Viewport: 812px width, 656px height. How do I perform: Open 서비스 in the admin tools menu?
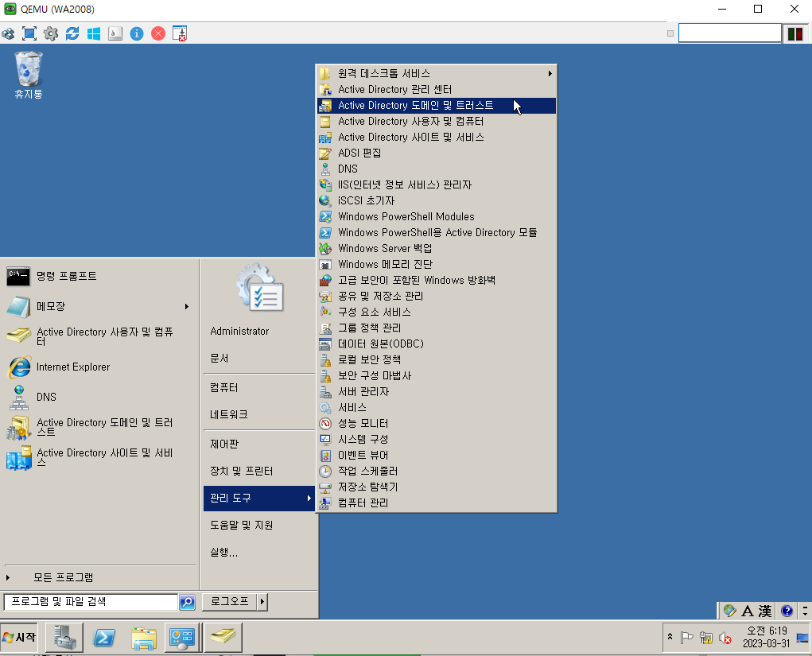(x=437, y=407)
